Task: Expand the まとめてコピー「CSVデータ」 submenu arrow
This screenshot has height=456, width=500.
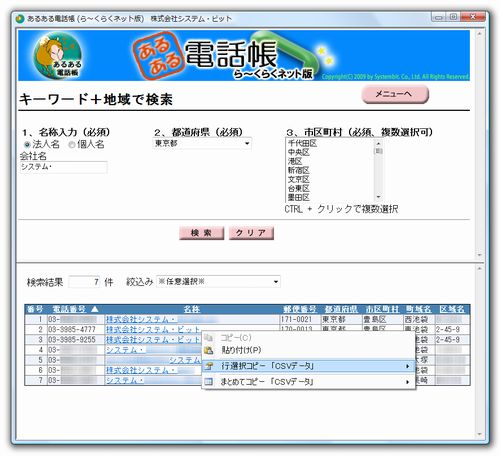Action: 407,382
